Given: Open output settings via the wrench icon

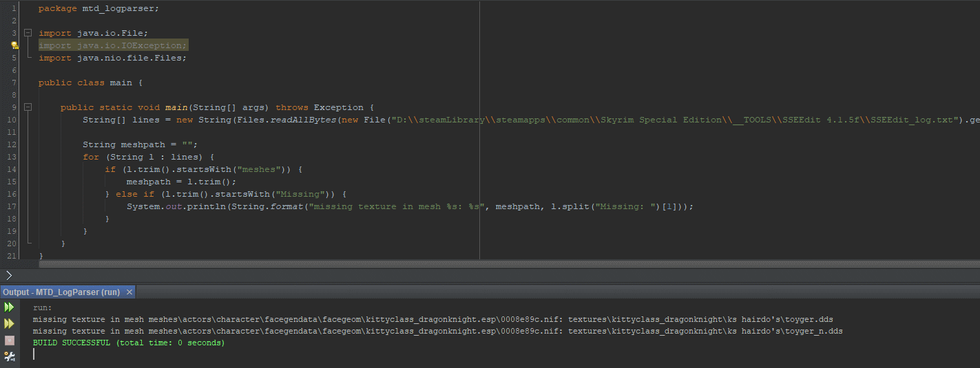Looking at the screenshot, I should pyautogui.click(x=9, y=356).
